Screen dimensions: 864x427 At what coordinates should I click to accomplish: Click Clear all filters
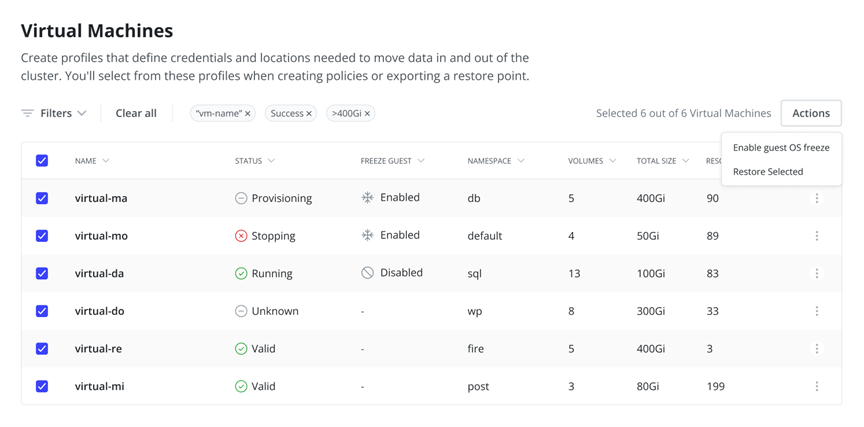(136, 113)
